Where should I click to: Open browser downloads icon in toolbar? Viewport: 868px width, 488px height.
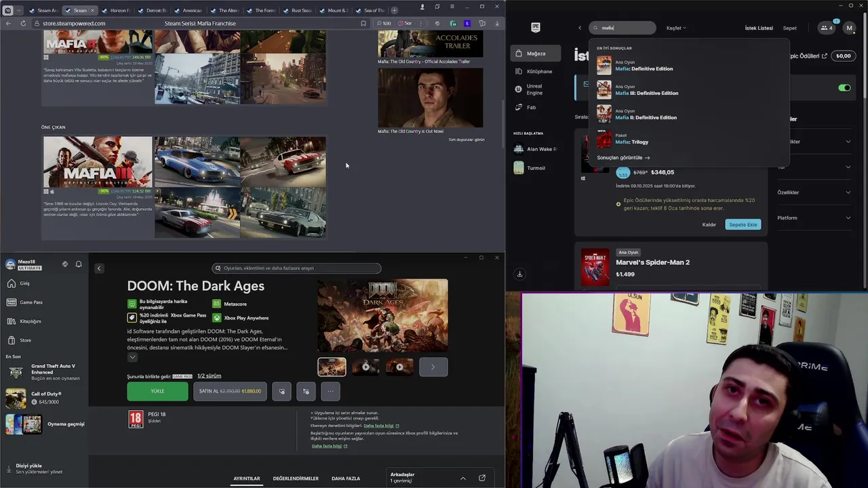click(x=497, y=23)
